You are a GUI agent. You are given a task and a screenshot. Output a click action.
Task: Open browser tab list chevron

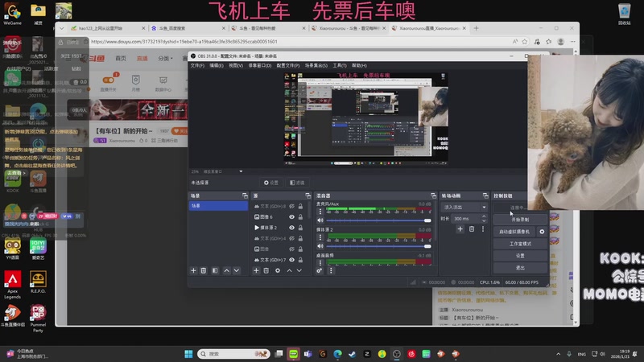pyautogui.click(x=62, y=28)
